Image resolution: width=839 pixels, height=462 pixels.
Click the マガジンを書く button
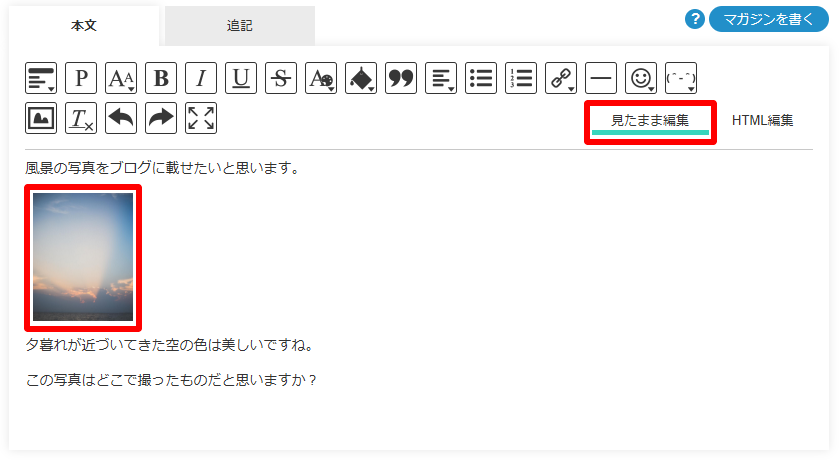[x=768, y=19]
